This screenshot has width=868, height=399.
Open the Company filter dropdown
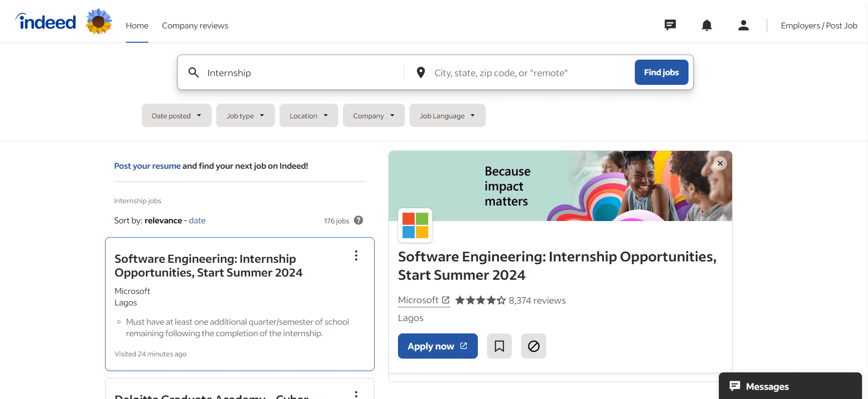[x=373, y=116]
